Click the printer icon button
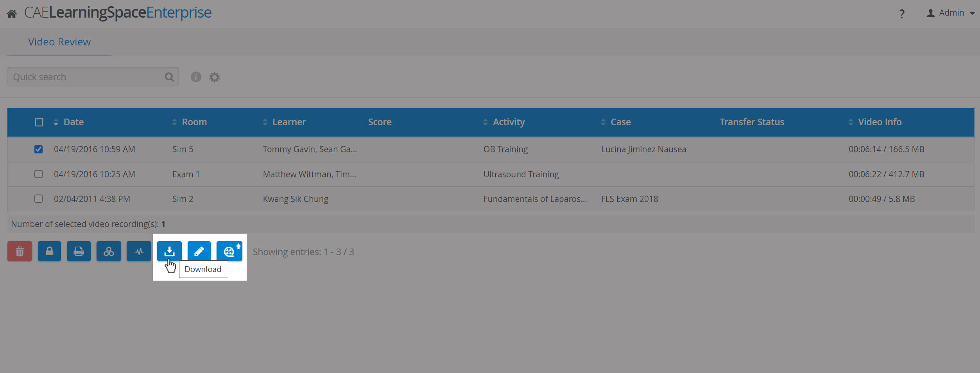The image size is (980, 373). point(79,251)
